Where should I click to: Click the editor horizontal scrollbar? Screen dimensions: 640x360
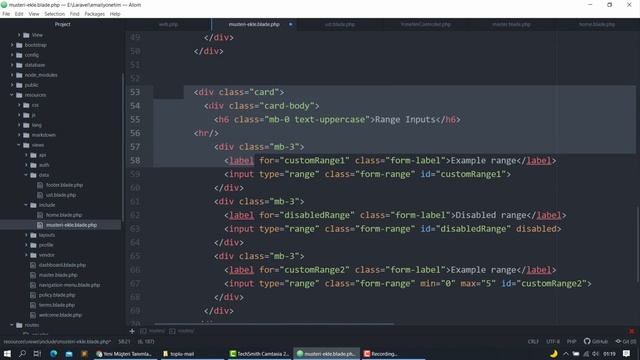274,324
